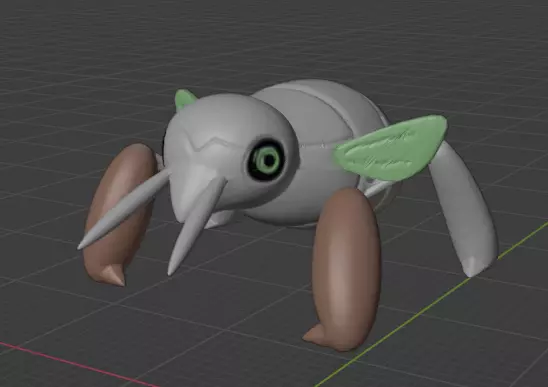Image resolution: width=548 pixels, height=387 pixels.
Task: Select the shorter gray tusk below the eye
Action: tap(197, 225)
